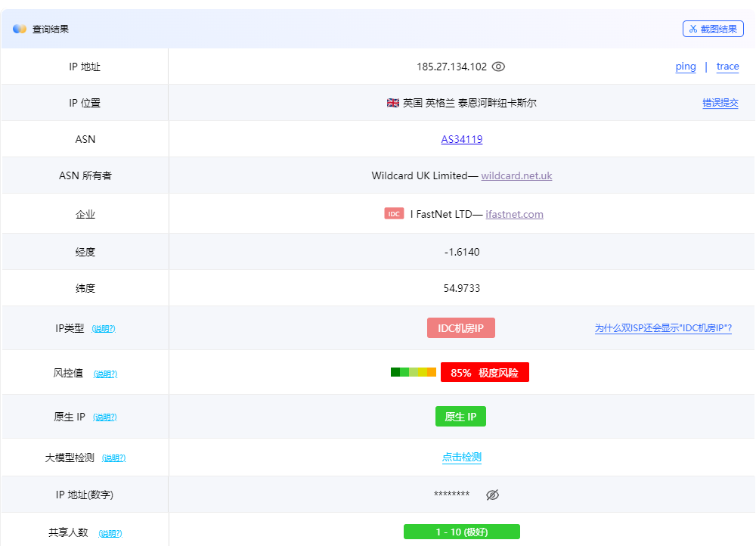The image size is (756, 546).
Task: Click the eye icon beside IP 185.27.134.102
Action: (x=498, y=67)
